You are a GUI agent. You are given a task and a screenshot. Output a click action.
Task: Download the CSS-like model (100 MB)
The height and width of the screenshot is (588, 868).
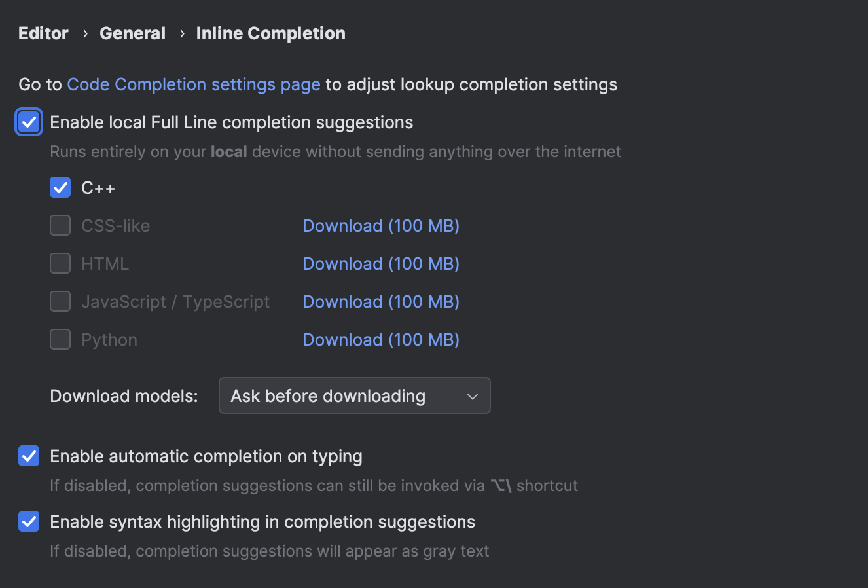[x=380, y=225]
